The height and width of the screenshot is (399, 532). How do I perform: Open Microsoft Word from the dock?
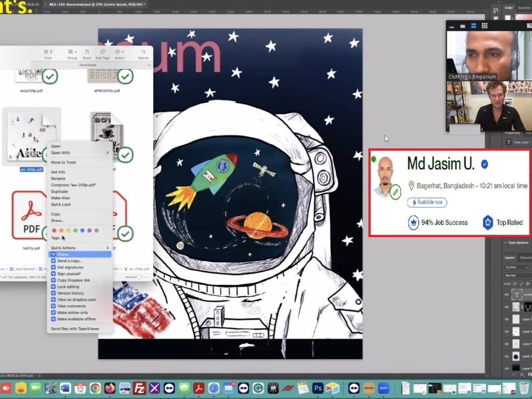point(65,388)
